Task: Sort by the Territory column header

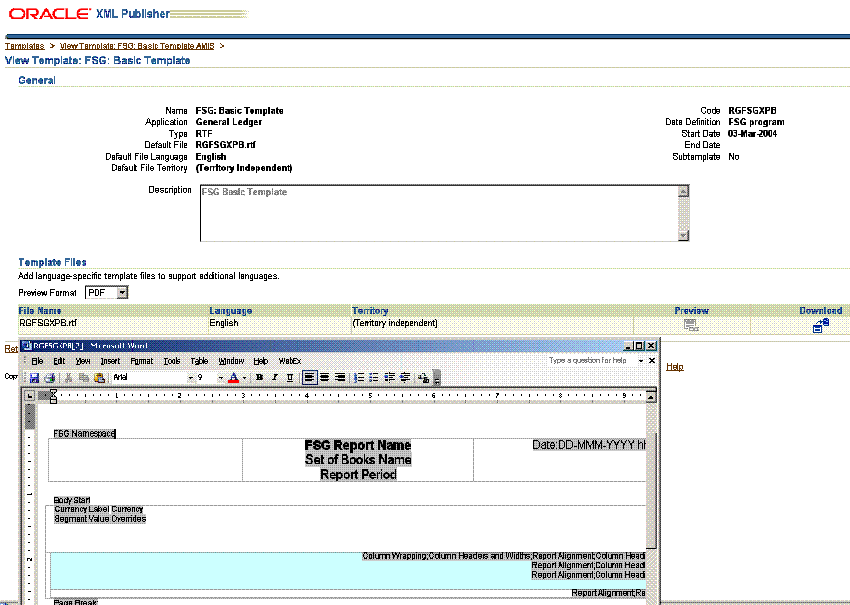Action: [x=370, y=311]
